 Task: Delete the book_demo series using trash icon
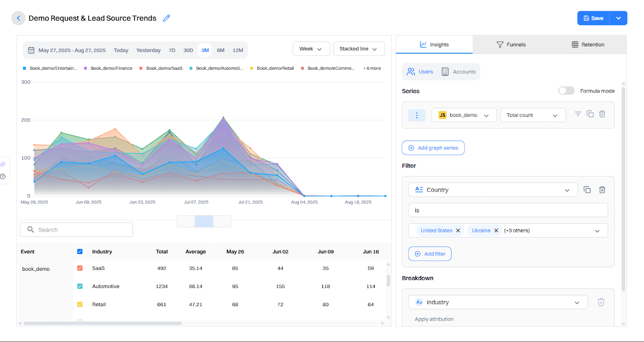(x=602, y=114)
